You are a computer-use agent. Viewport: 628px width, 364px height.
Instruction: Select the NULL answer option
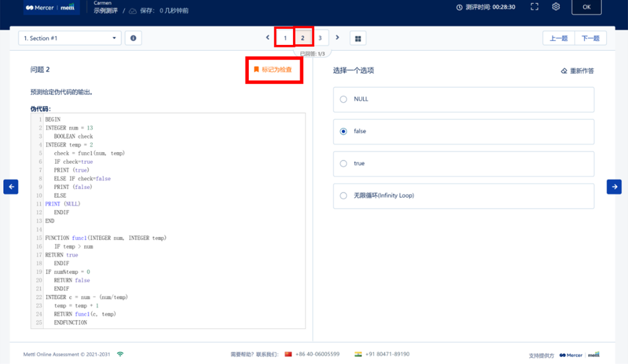(463, 100)
